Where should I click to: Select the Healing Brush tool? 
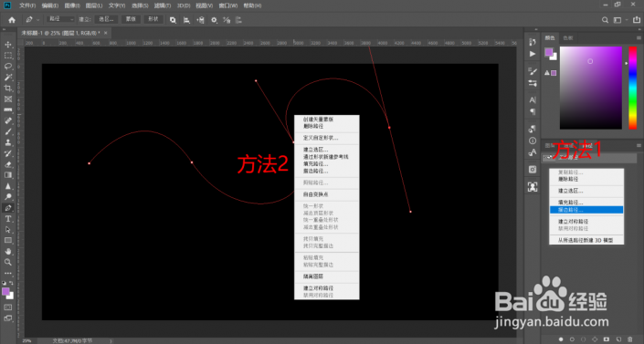coord(8,120)
